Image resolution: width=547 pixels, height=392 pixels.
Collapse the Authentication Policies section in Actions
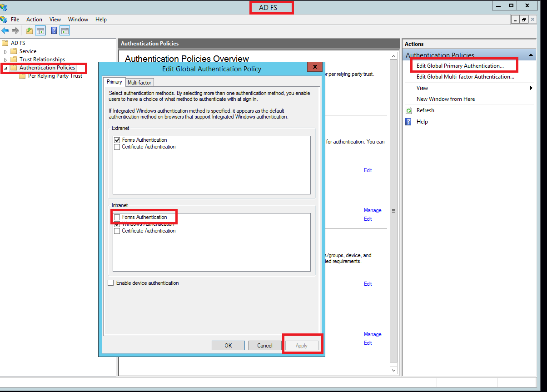point(531,55)
